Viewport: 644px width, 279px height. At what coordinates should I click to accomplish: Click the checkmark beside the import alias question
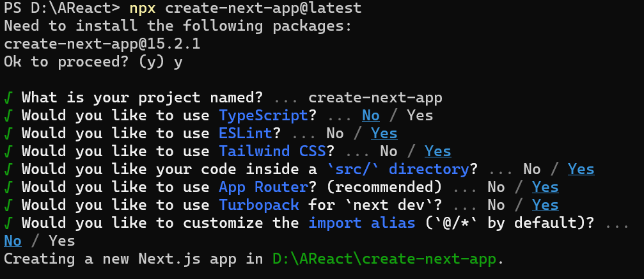coord(8,223)
